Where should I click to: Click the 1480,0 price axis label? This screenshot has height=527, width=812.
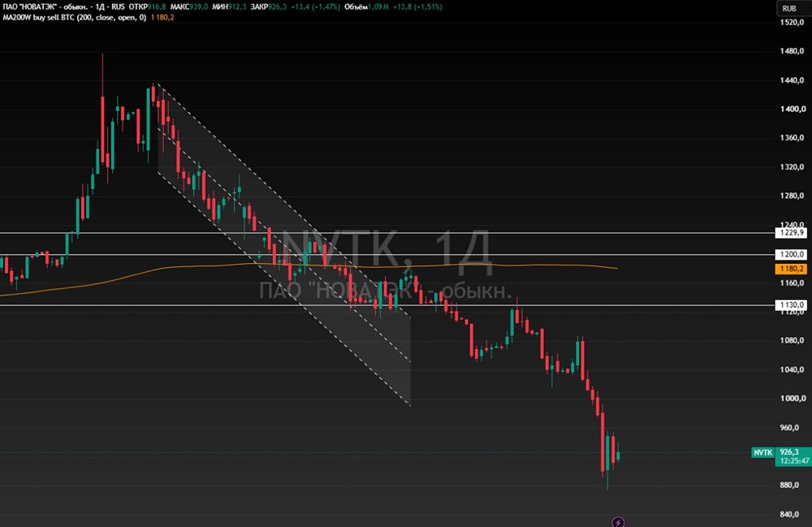(792, 51)
